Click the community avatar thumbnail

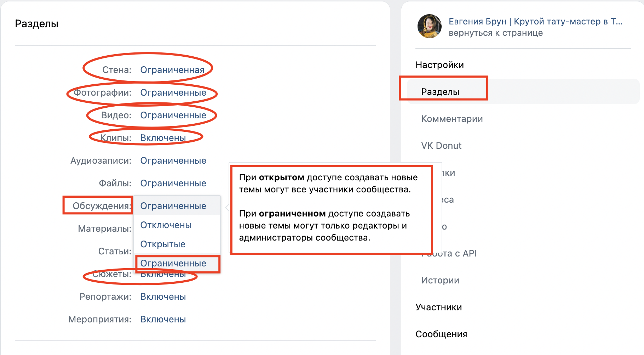(x=430, y=26)
